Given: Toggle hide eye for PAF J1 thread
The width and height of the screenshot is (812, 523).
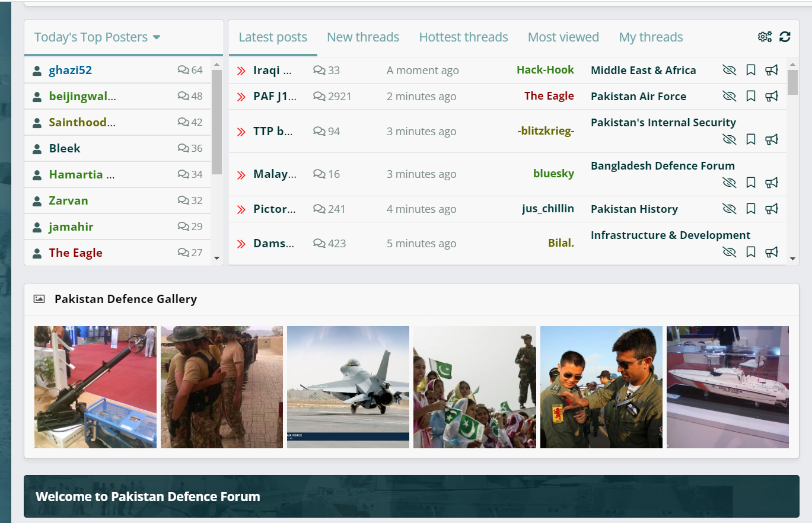Looking at the screenshot, I should tap(730, 96).
